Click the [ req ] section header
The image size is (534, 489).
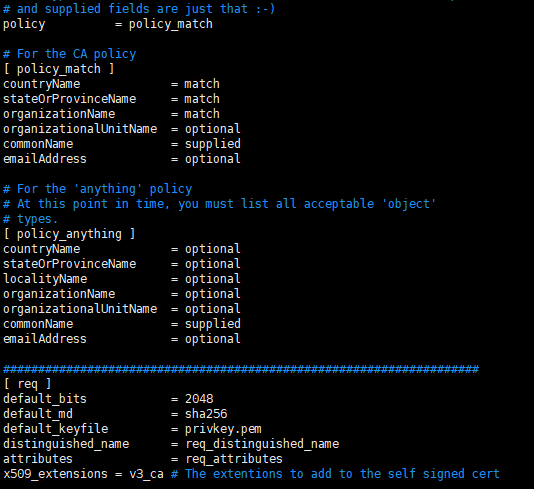coord(27,384)
